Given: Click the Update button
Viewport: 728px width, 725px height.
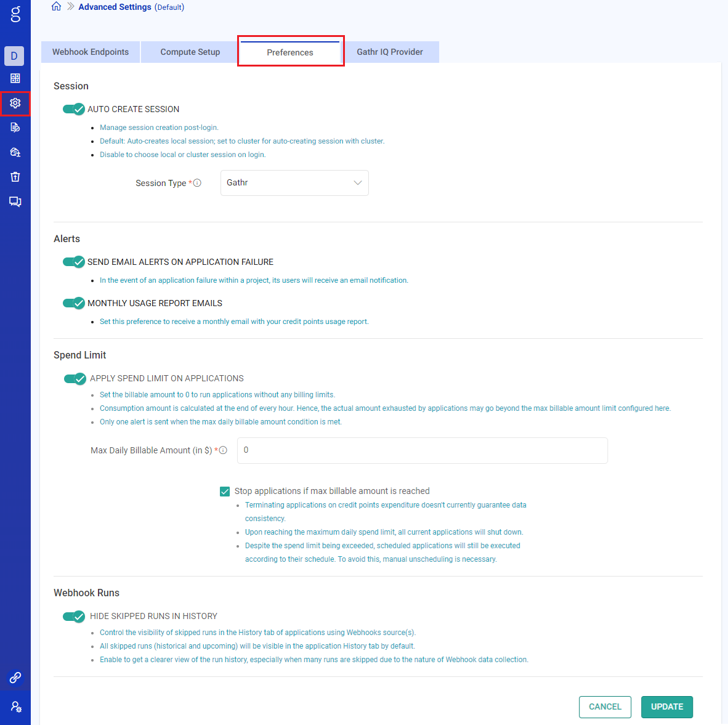Looking at the screenshot, I should pyautogui.click(x=666, y=707).
